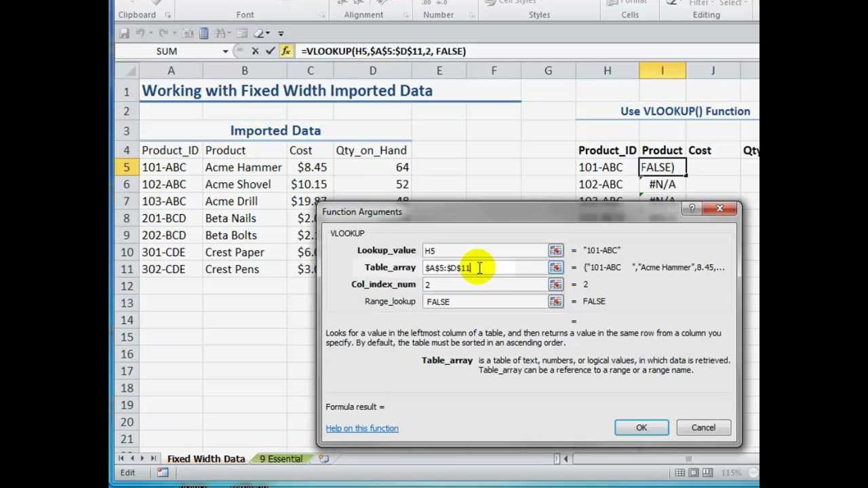Image resolution: width=868 pixels, height=488 pixels.
Task: Switch to Normal view in status bar
Action: pos(679,472)
